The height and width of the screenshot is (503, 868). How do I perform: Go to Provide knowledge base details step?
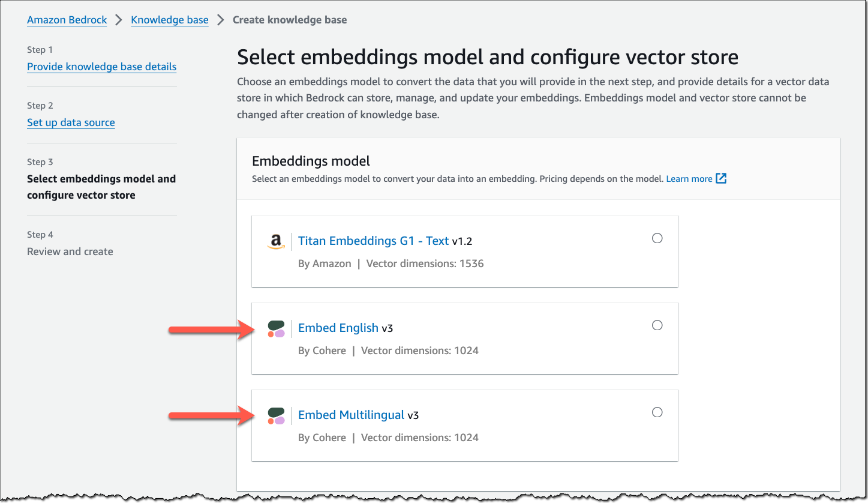click(x=101, y=67)
